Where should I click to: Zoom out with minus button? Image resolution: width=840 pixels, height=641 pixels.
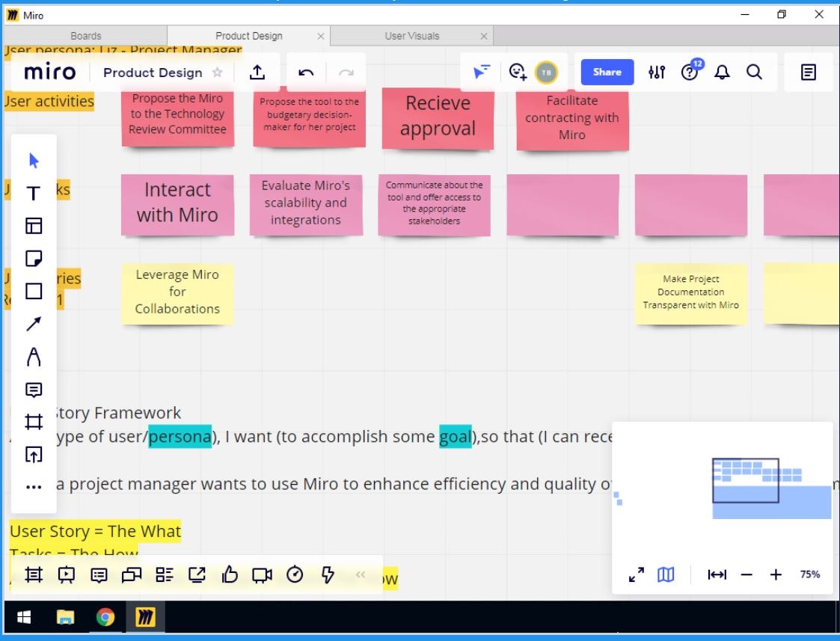coord(747,574)
